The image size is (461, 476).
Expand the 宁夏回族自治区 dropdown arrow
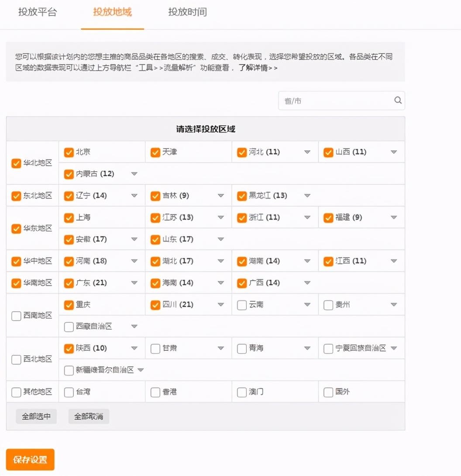click(x=394, y=348)
